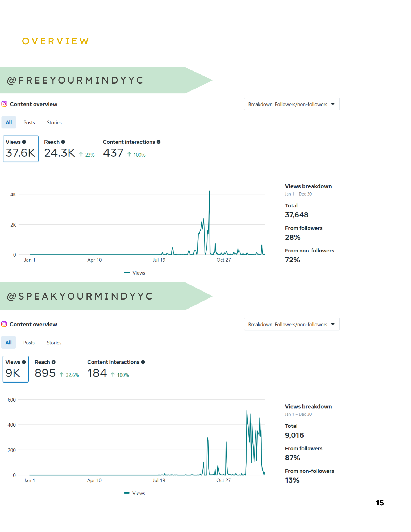Click info icon next to bottom Views
411x532 pixels.
24,362
